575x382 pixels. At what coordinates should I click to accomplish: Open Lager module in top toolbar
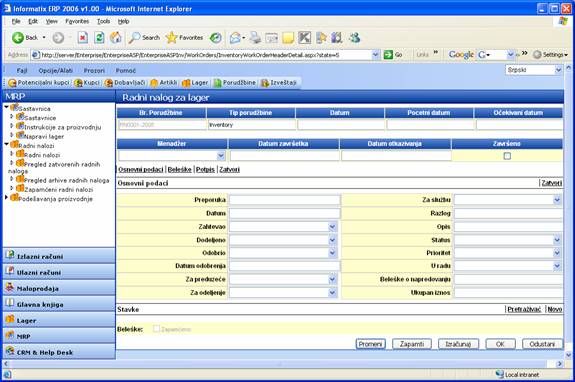coord(195,83)
